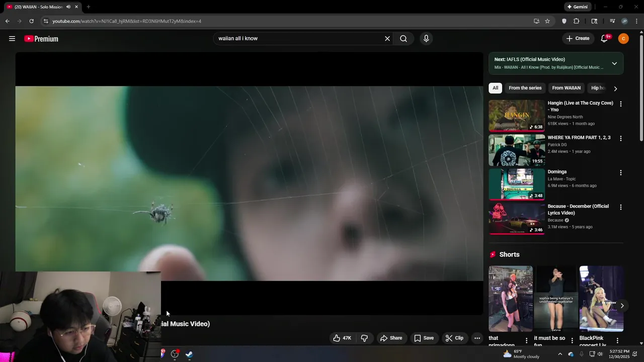This screenshot has height=362, width=644.
Task: Save video to playlist
Action: coord(424,338)
